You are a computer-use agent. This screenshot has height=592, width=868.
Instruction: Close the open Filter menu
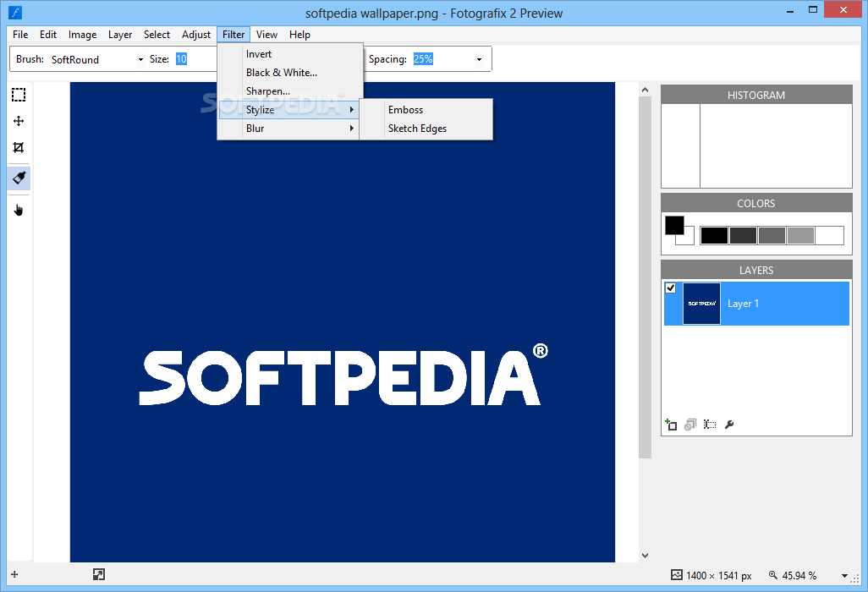(233, 35)
